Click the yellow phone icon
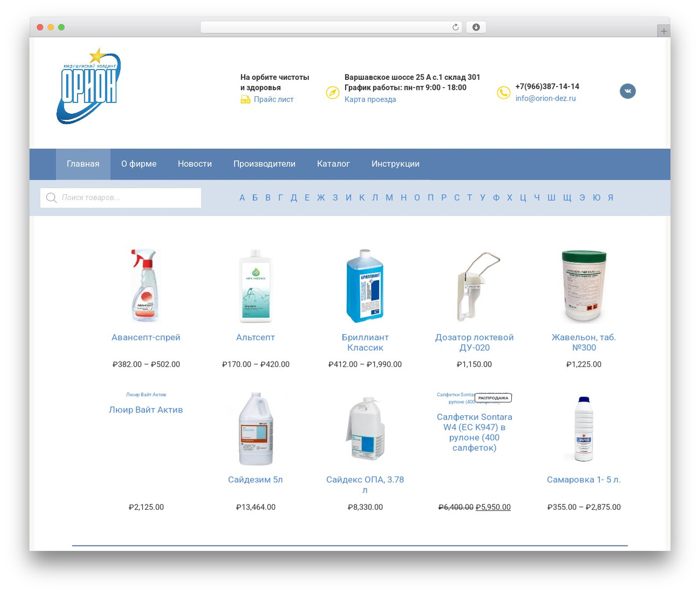The image size is (700, 593). (503, 93)
